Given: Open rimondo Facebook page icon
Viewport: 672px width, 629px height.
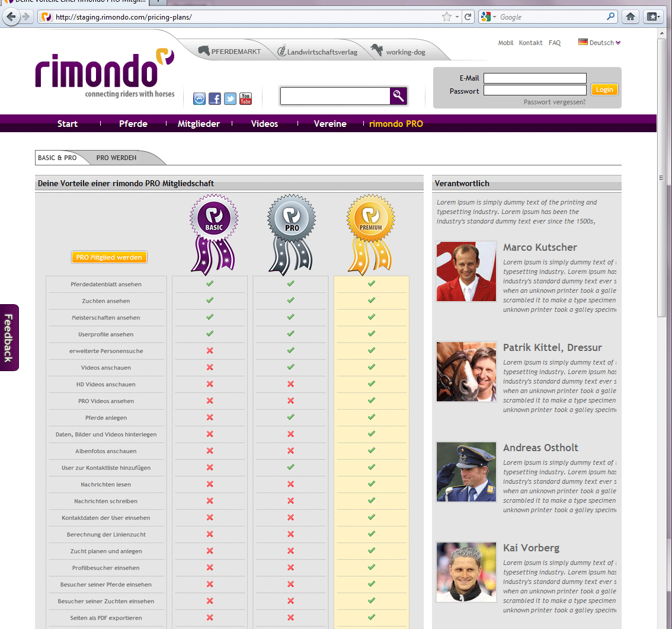Looking at the screenshot, I should tap(215, 98).
